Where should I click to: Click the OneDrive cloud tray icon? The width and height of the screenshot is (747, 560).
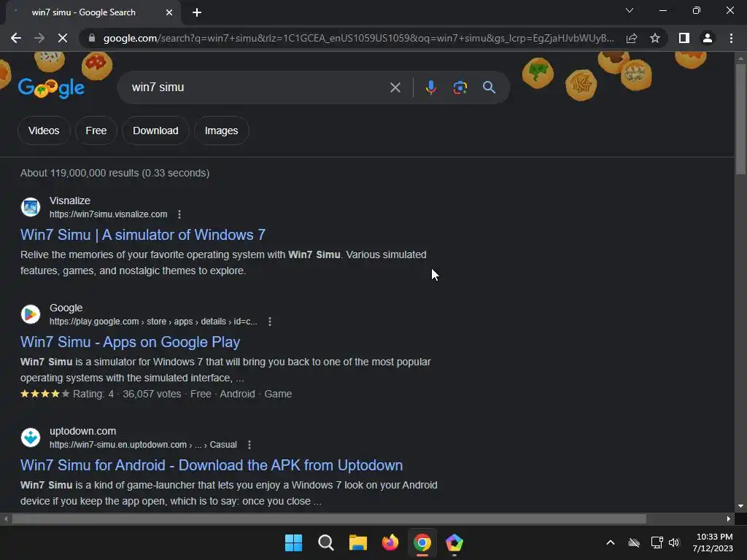pos(634,542)
